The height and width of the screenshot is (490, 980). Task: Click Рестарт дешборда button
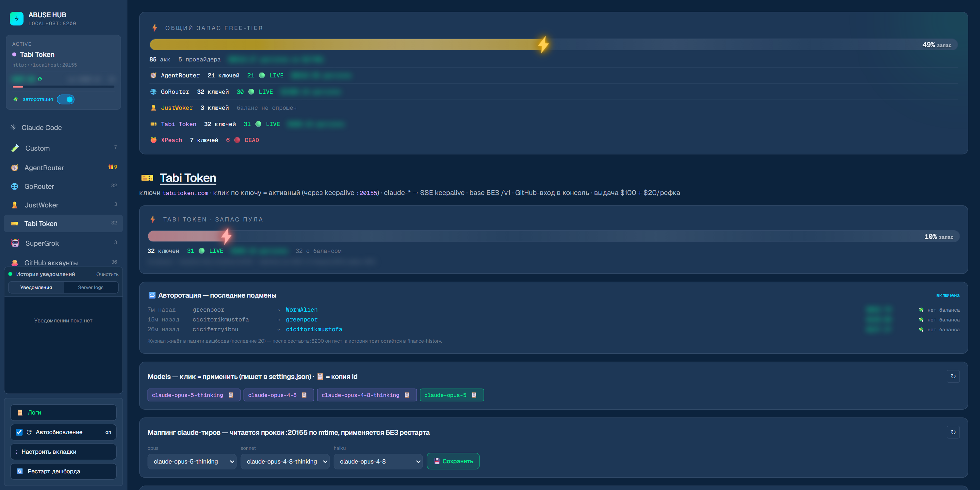[x=63, y=471]
